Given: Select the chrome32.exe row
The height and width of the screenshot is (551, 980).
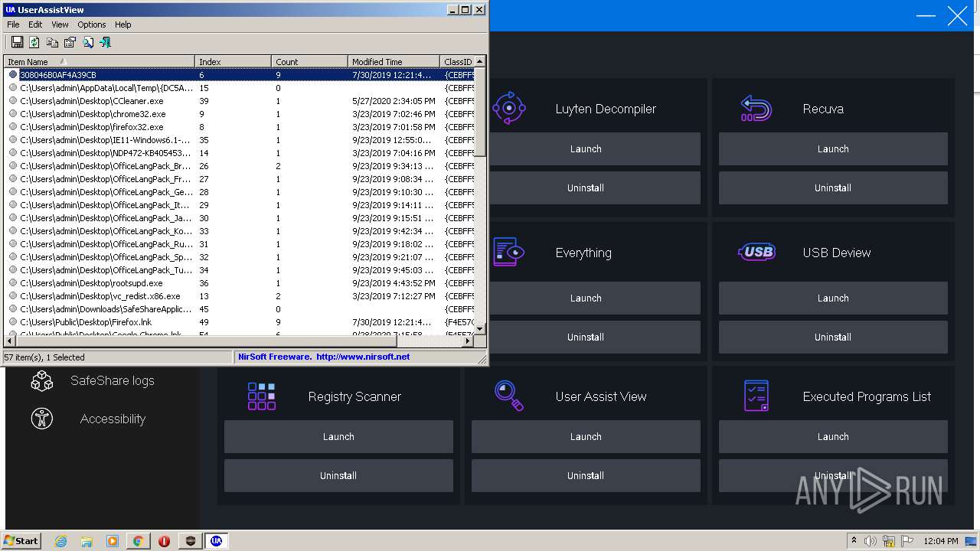Looking at the screenshot, I should (240, 114).
